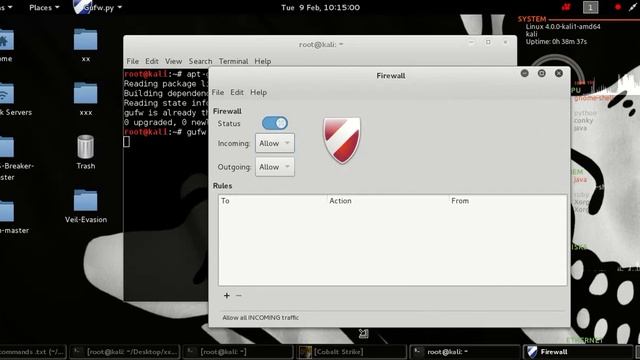
Task: Switch to Cobalt Strike taskbar button
Action: (x=351, y=352)
